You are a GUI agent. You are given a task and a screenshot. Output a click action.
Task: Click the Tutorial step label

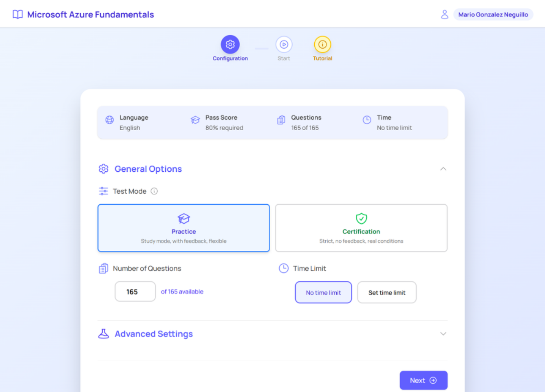click(x=322, y=58)
